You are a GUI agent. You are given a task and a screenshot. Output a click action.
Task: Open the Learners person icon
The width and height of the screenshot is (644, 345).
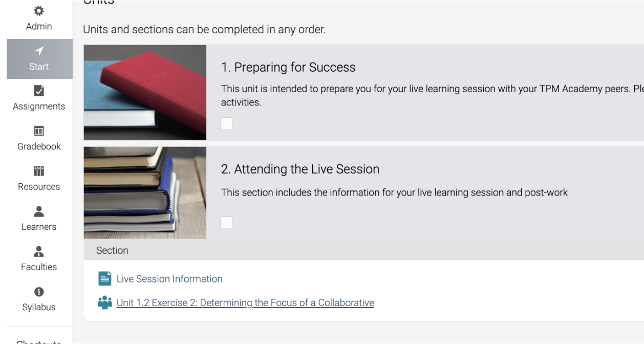39,211
